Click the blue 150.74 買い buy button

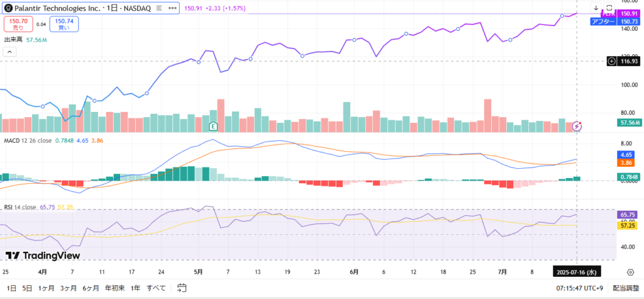[x=64, y=25]
